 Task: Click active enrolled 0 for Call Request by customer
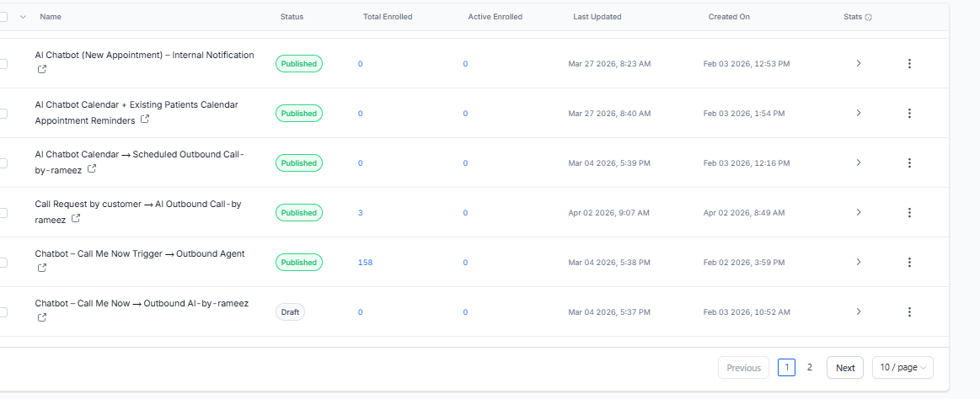click(x=465, y=213)
